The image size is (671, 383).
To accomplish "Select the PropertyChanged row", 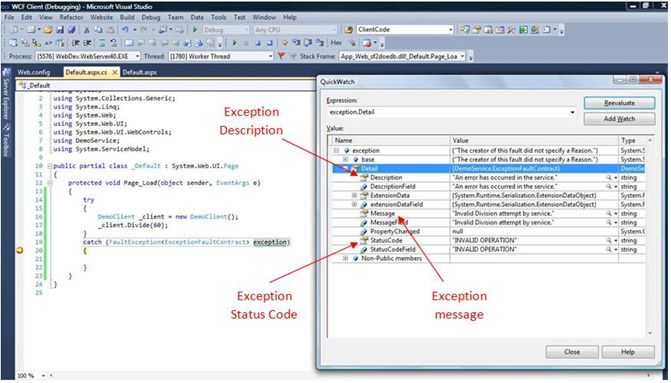I will [488, 231].
